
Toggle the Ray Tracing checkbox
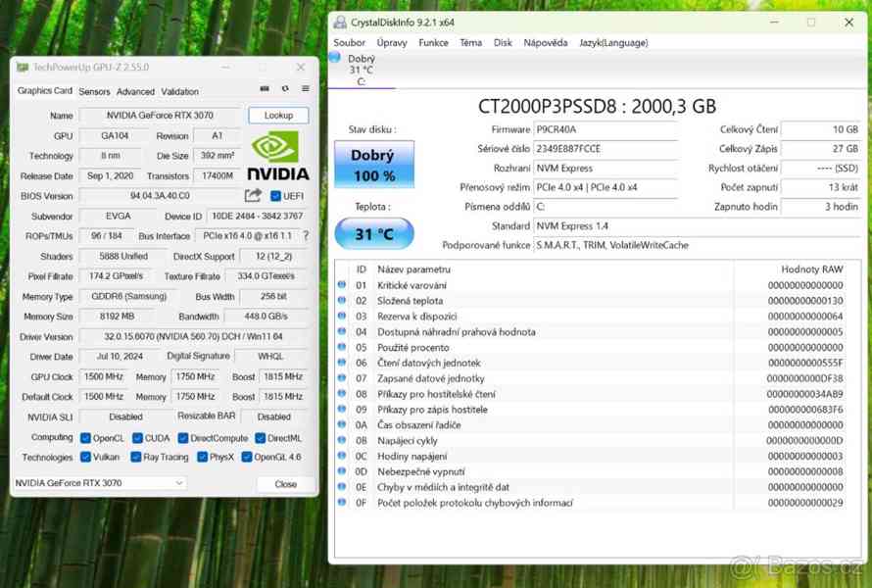point(135,457)
